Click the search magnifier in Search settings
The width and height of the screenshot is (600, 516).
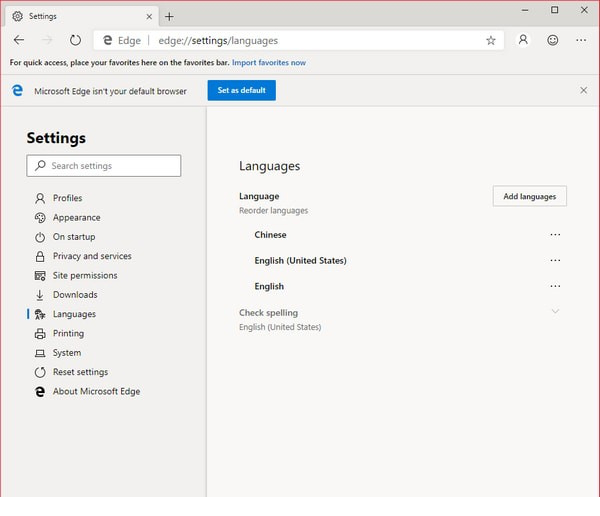(x=40, y=165)
